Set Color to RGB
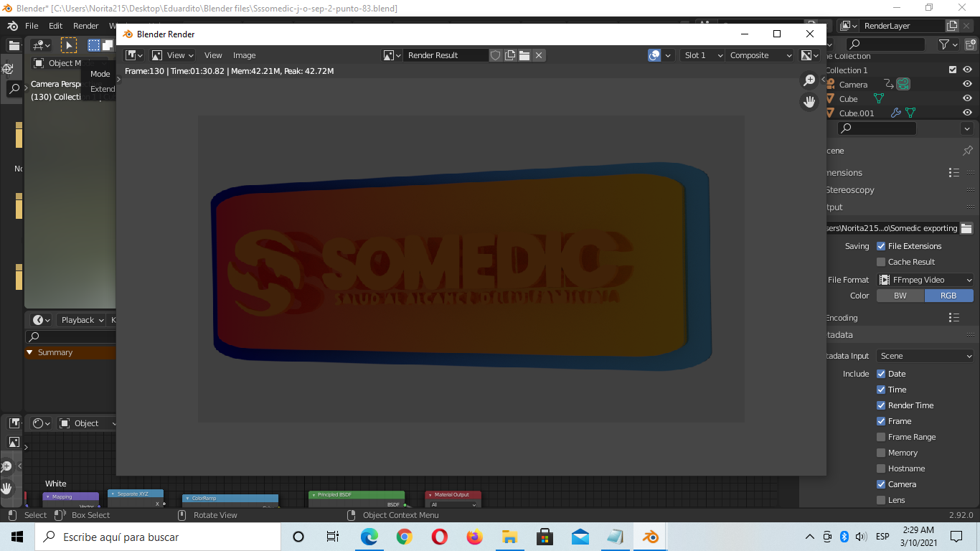The height and width of the screenshot is (551, 980). tap(949, 296)
